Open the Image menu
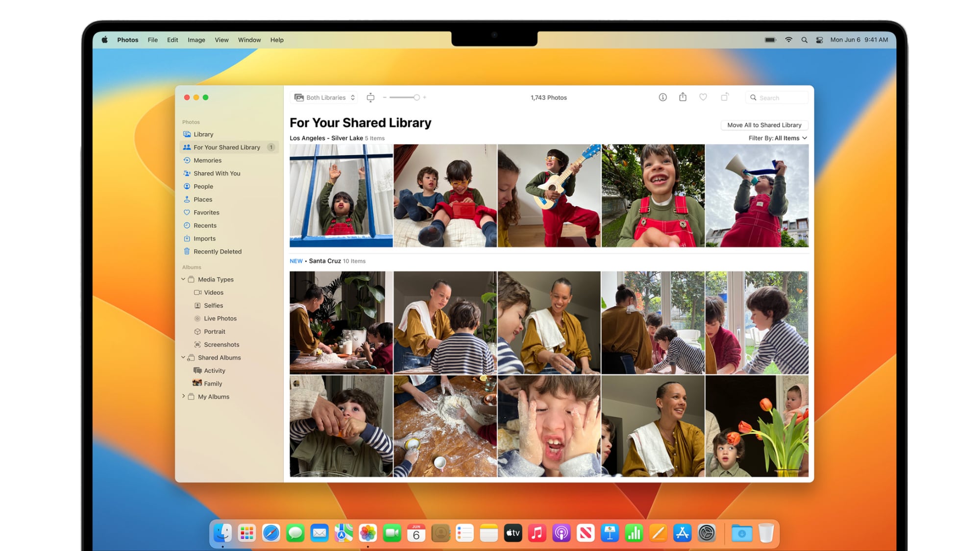 196,40
